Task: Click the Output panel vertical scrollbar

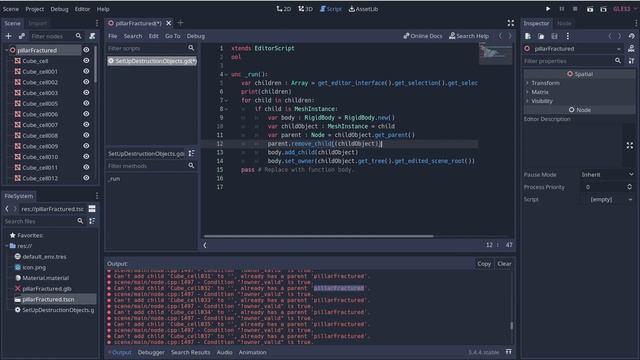Action: (x=511, y=325)
